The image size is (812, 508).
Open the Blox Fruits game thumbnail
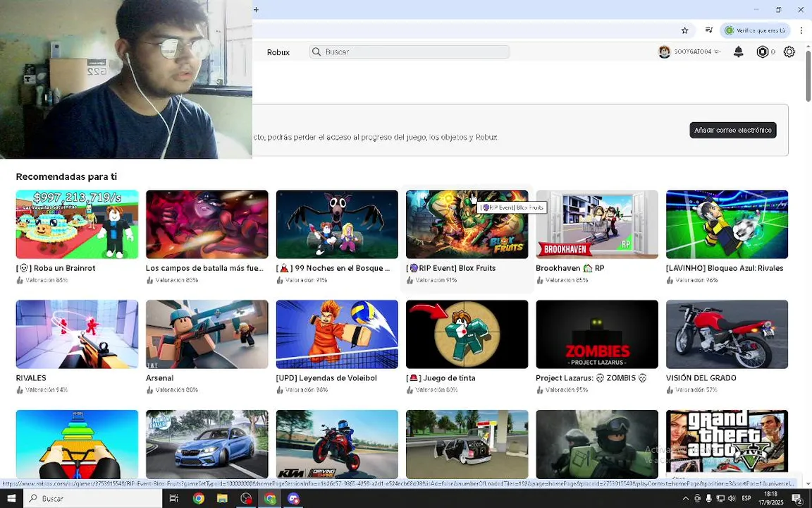tap(467, 224)
